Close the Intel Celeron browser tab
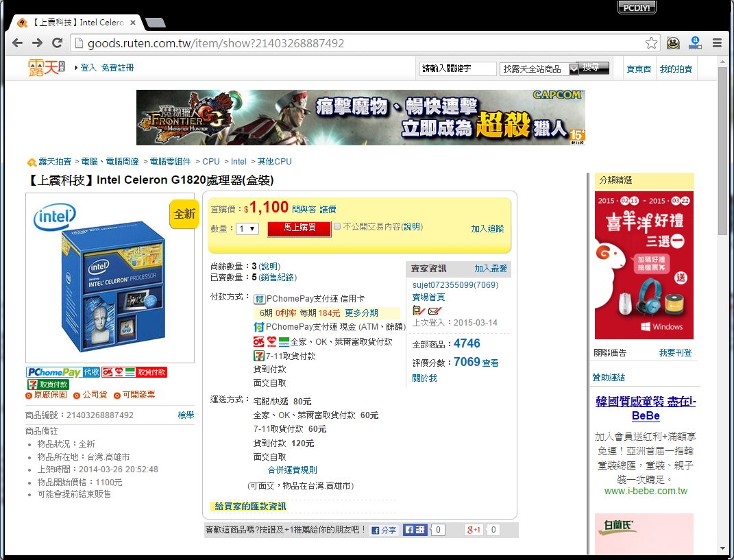This screenshot has width=734, height=560. click(x=133, y=23)
